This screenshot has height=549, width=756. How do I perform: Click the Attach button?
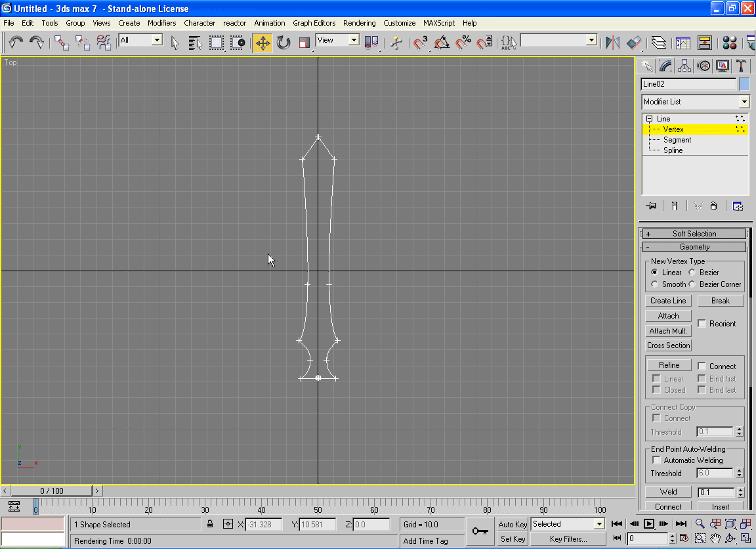[668, 316]
